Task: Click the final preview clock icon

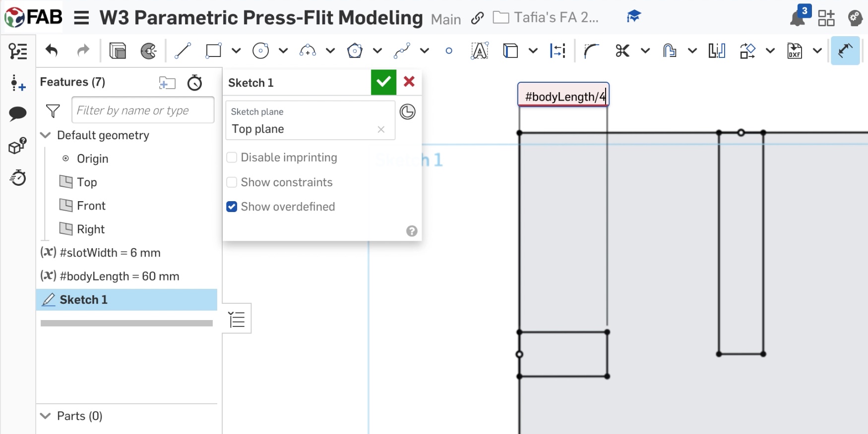Action: pos(407,112)
